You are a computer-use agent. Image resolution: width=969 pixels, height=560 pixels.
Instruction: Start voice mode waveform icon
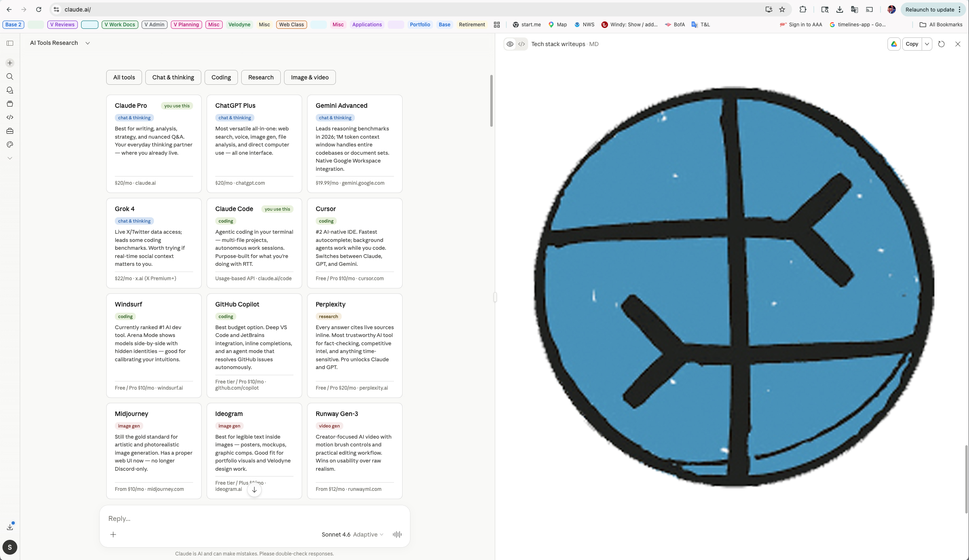pos(397,534)
